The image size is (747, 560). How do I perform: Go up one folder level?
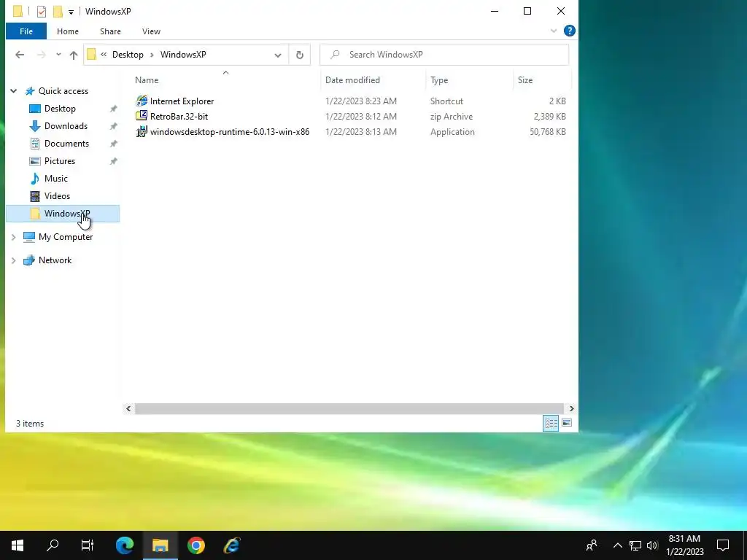click(74, 55)
